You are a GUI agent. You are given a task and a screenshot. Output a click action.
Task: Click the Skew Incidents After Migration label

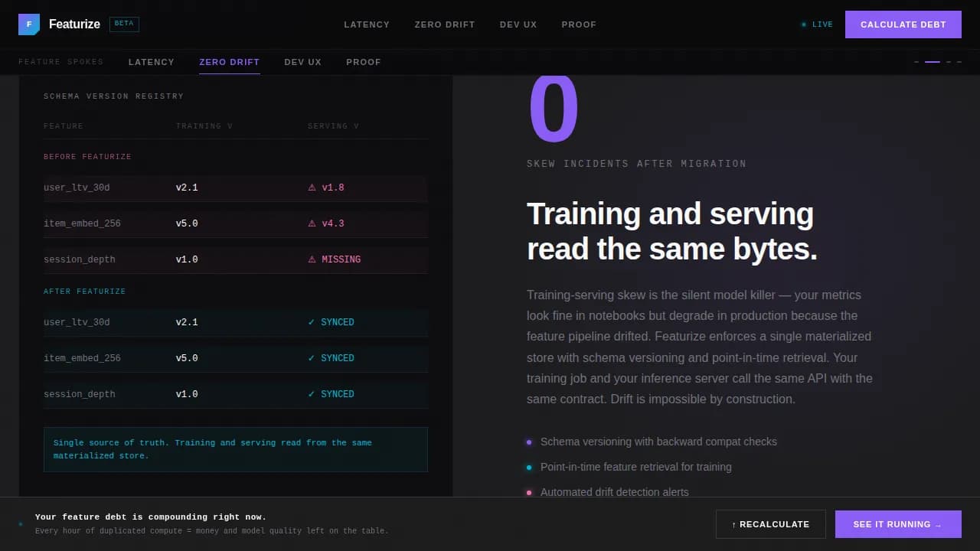point(636,164)
